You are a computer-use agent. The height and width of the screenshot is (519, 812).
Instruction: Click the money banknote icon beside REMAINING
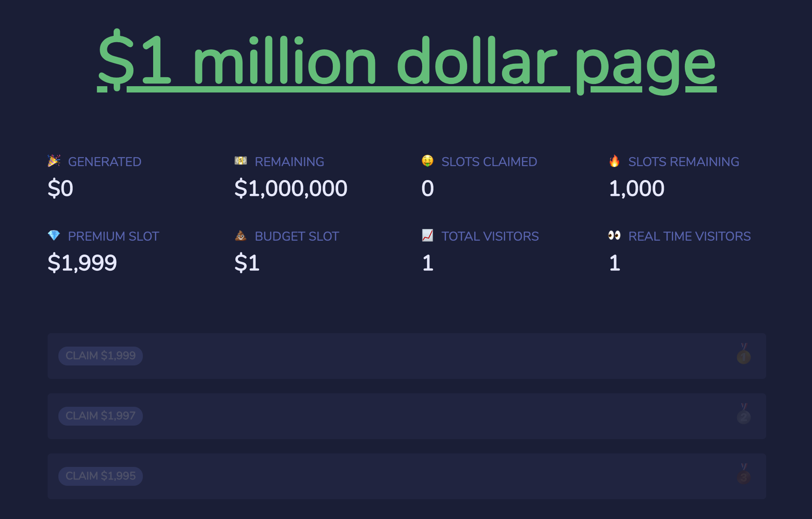[x=241, y=161]
